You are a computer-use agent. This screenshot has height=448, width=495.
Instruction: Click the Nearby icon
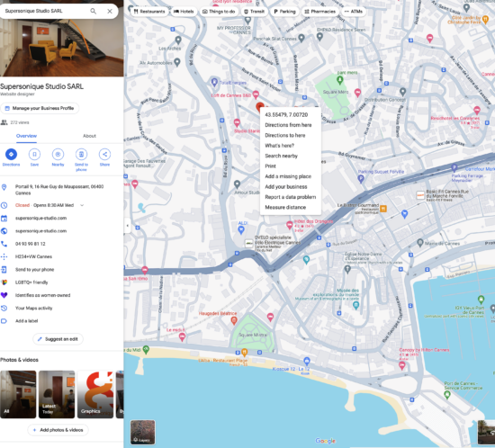coord(58,154)
